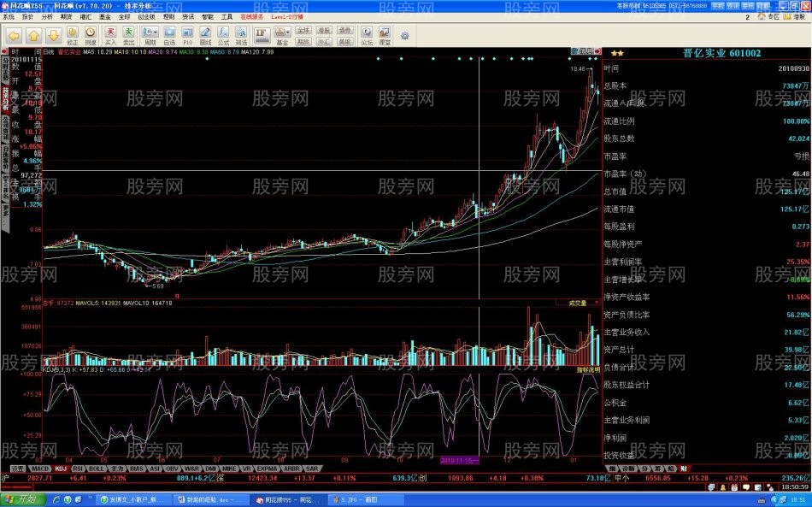812x507 pixels.
Task: Click the F10 company info icon
Action: [x=187, y=36]
